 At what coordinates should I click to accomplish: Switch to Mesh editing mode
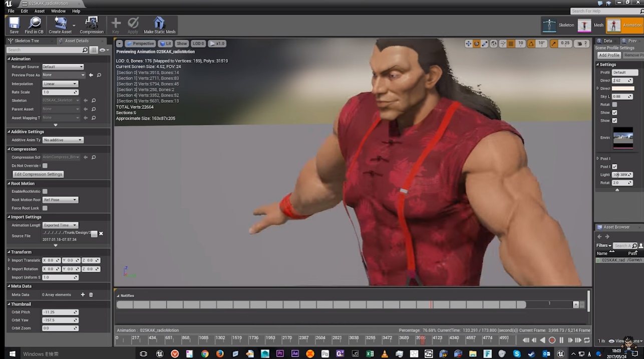point(590,25)
